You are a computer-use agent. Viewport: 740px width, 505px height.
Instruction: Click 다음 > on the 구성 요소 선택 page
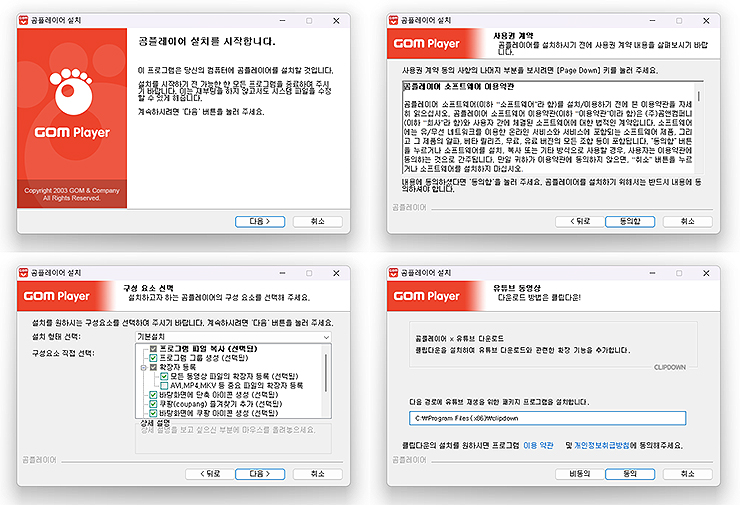coord(260,474)
